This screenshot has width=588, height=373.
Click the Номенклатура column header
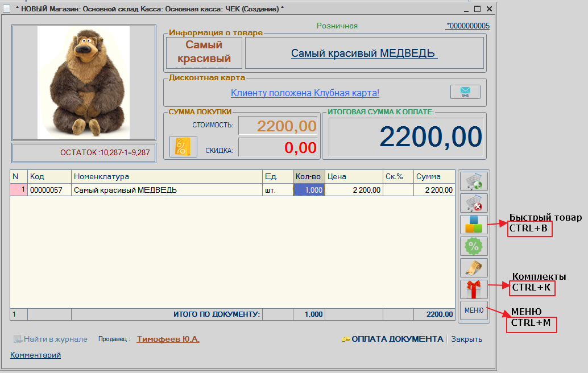[x=167, y=177]
